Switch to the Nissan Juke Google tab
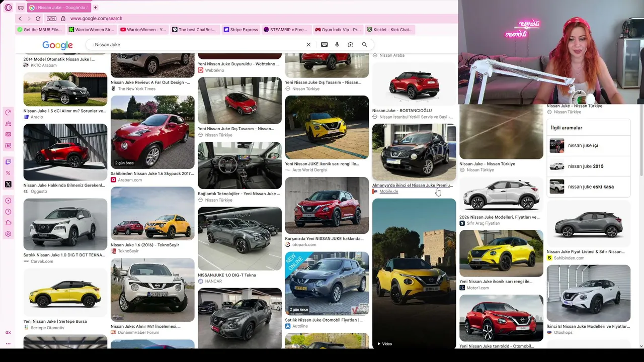This screenshot has width=644, height=362. click(58, 8)
